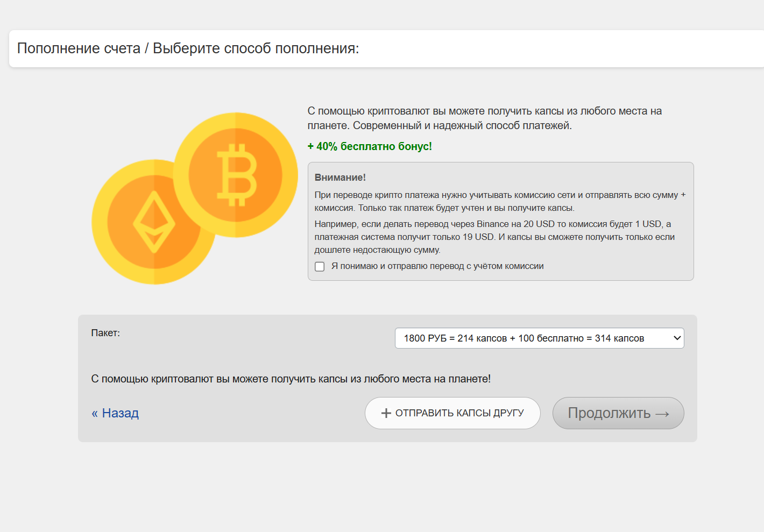Image resolution: width=764 pixels, height=532 pixels.
Task: Click the arrow icon on Продолжить button
Action: (x=662, y=414)
